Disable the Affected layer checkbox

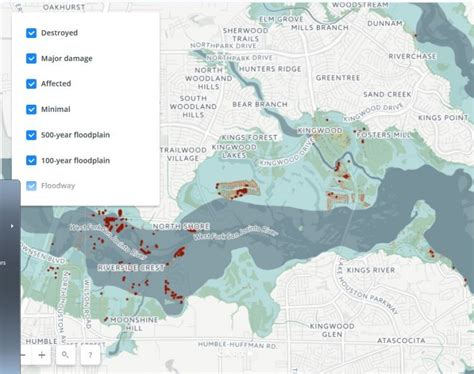coord(31,84)
